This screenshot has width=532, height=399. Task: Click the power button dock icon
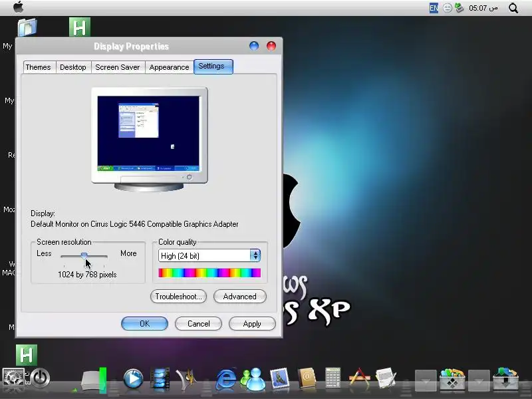tap(41, 378)
